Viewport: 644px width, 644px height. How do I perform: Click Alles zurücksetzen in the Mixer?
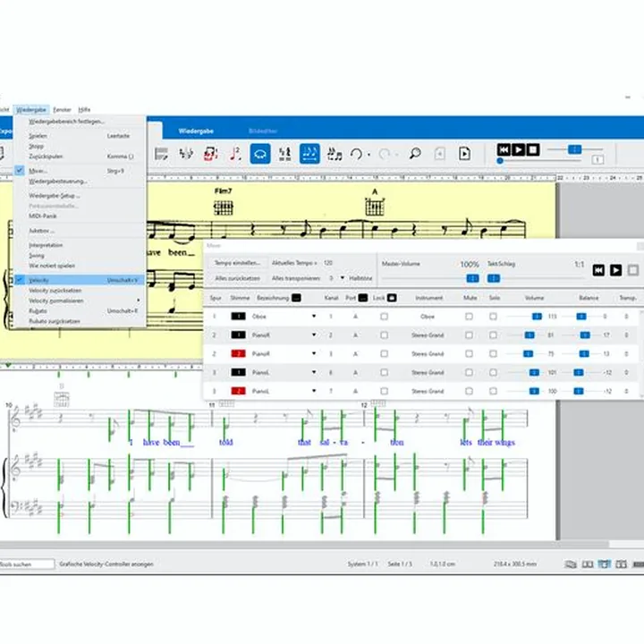237,278
